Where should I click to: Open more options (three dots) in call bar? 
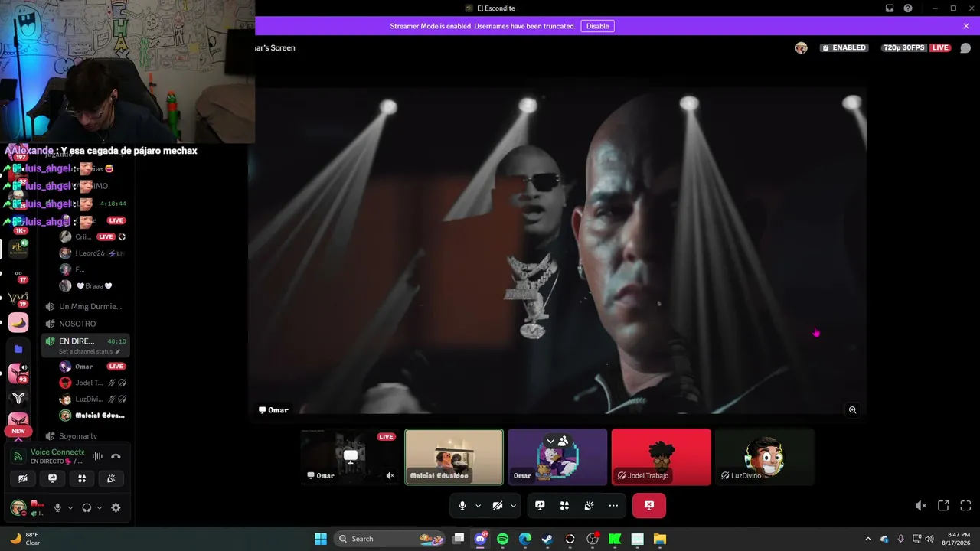point(613,506)
